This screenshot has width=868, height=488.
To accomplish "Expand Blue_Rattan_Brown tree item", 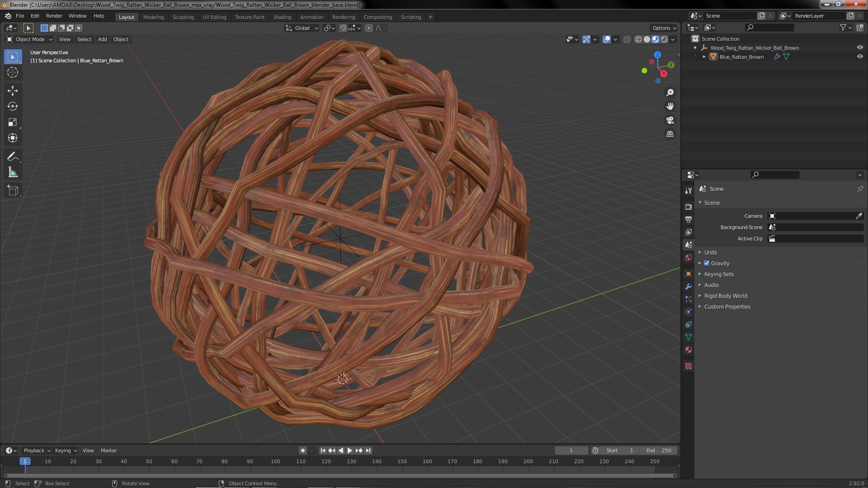I will point(704,57).
